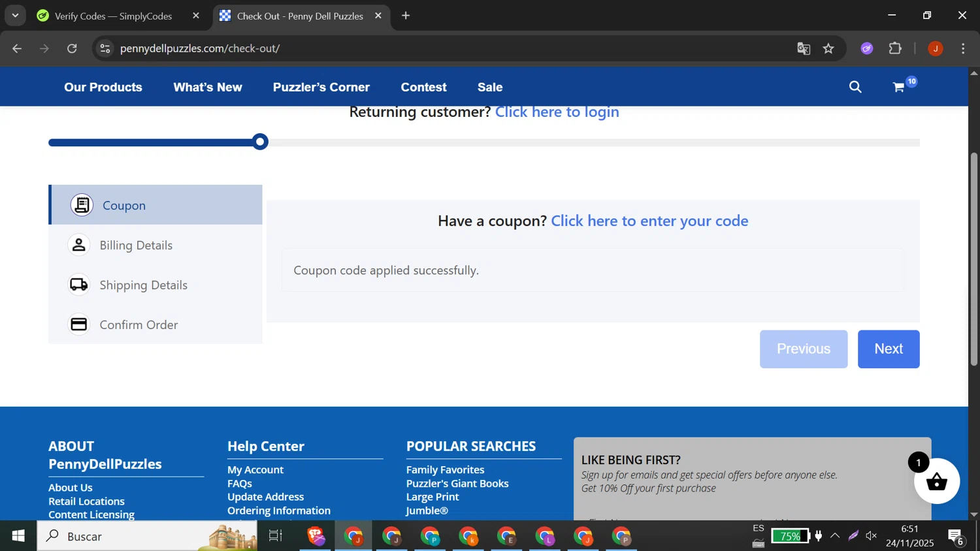The width and height of the screenshot is (980, 551).
Task: Open the Content Licensing footer link
Action: pyautogui.click(x=91, y=514)
